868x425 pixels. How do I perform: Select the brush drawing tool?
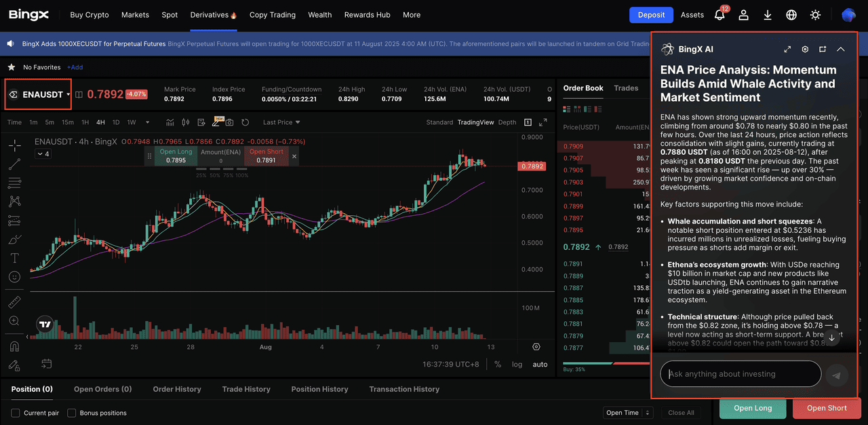pyautogui.click(x=14, y=240)
